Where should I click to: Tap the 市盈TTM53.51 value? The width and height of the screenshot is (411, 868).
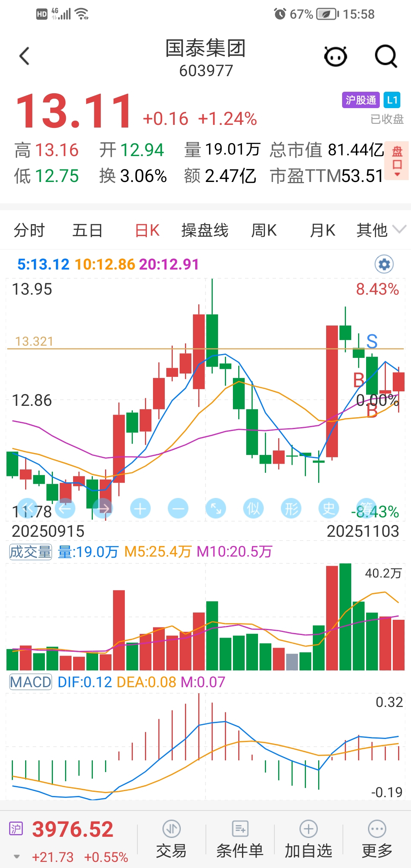point(327,176)
